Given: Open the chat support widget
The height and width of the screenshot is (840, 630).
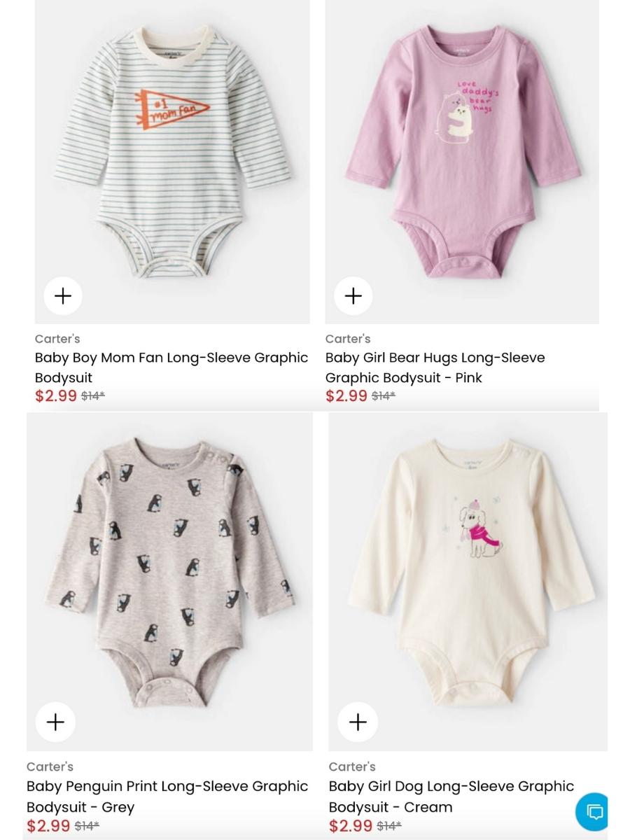Looking at the screenshot, I should tap(593, 811).
